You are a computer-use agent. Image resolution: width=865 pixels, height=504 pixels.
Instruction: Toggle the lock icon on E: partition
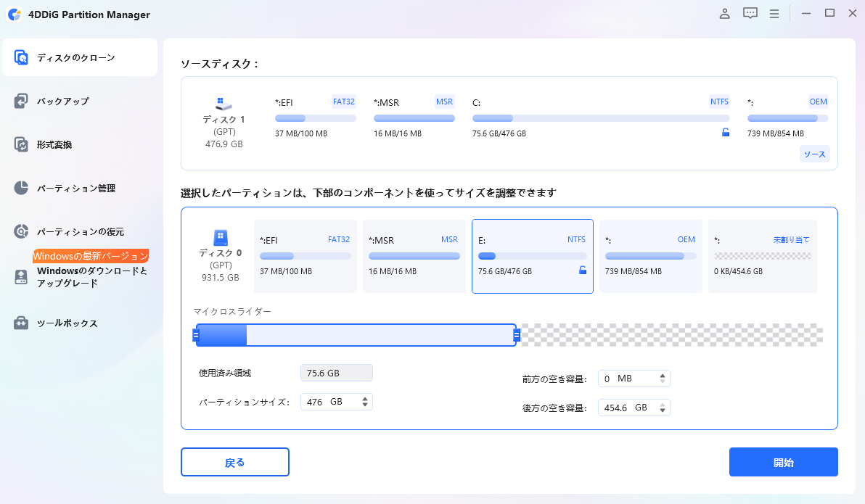[582, 270]
